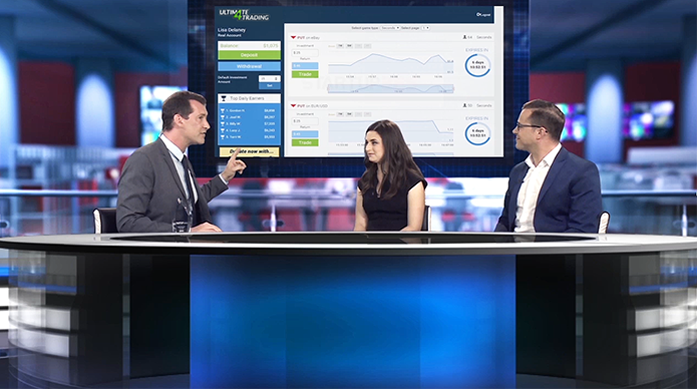
Task: Click the Trade button in the EUR/USD panel
Action: pos(305,143)
